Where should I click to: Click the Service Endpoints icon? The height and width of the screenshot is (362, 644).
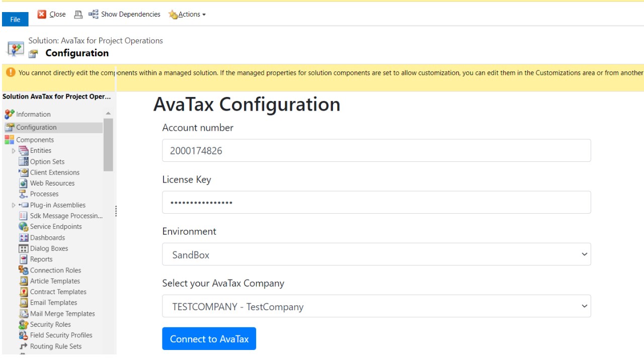23,227
